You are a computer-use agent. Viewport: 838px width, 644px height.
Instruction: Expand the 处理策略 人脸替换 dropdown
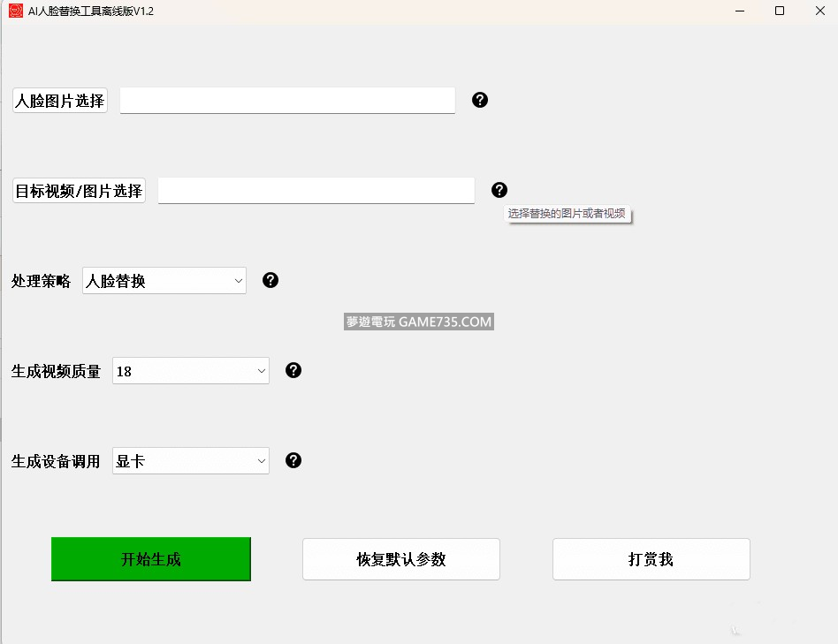[x=164, y=281]
